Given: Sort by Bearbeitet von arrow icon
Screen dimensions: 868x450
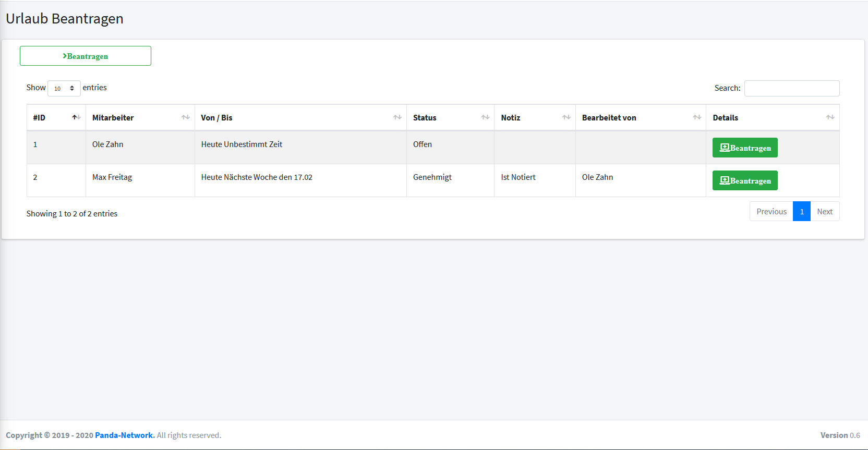Looking at the screenshot, I should coord(697,117).
